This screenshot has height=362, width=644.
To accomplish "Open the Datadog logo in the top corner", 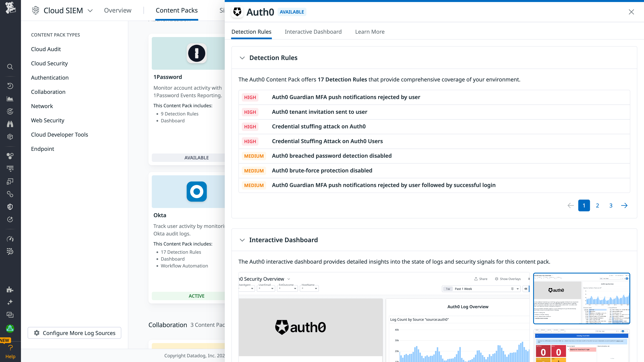I will (10, 8).
